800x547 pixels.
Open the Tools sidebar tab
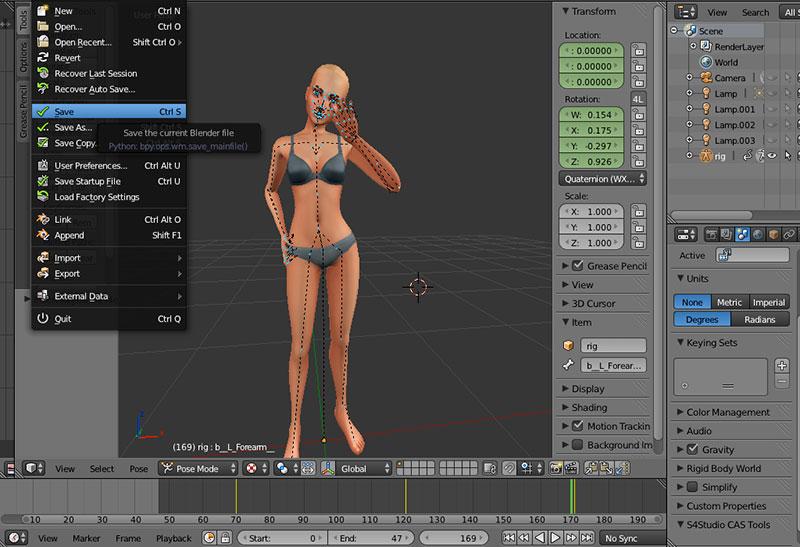pos(23,18)
